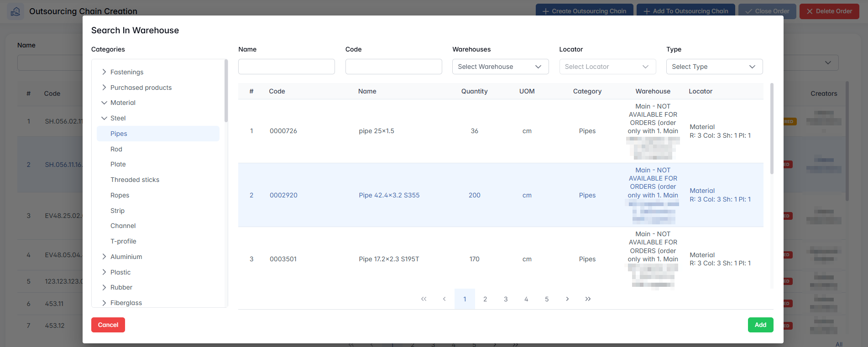Expand the Fastenings category chevron
The image size is (868, 347).
[x=104, y=72]
